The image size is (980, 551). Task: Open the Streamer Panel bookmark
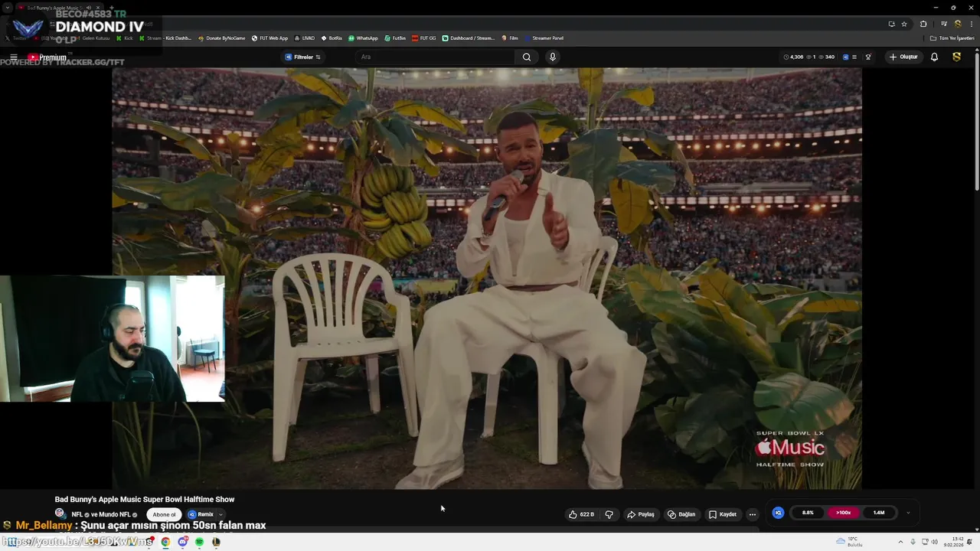[544, 37]
